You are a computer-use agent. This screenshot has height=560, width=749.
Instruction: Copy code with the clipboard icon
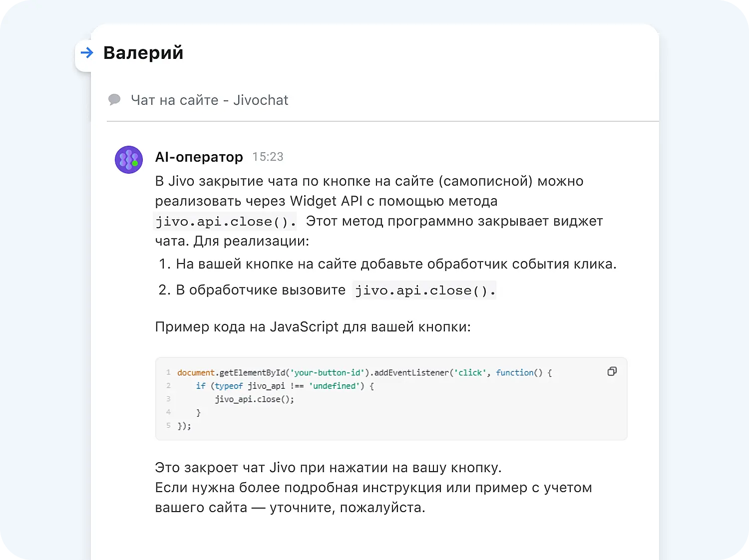click(x=612, y=371)
